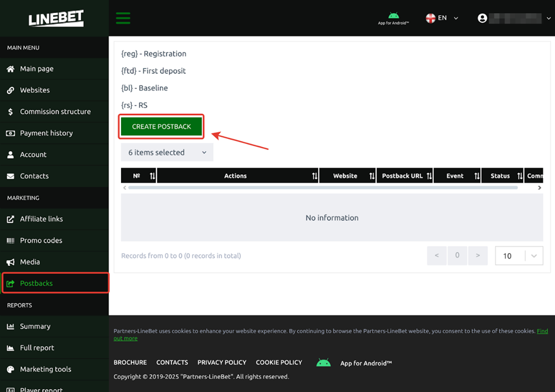This screenshot has width=555, height=392.
Task: Click the Promo codes barcode icon
Action: 11,241
